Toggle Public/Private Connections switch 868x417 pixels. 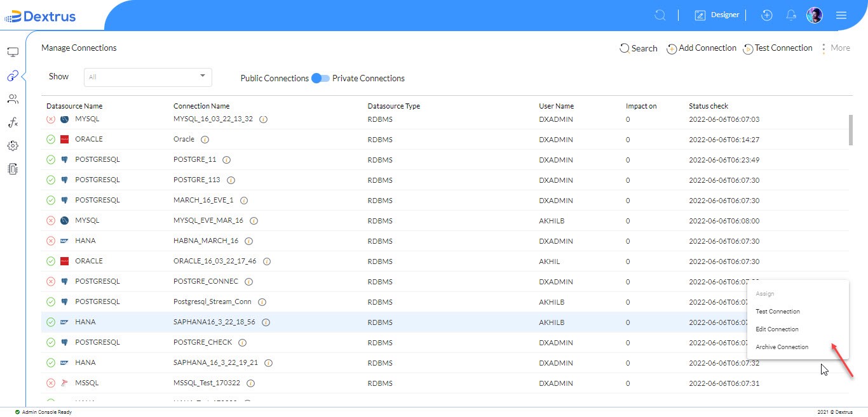tap(321, 78)
